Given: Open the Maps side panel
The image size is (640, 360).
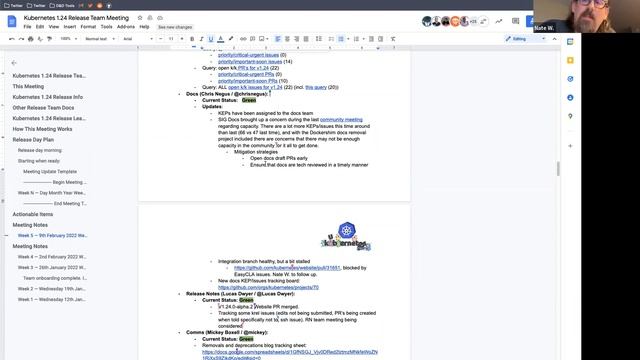Looking at the screenshot, I should [x=570, y=116].
